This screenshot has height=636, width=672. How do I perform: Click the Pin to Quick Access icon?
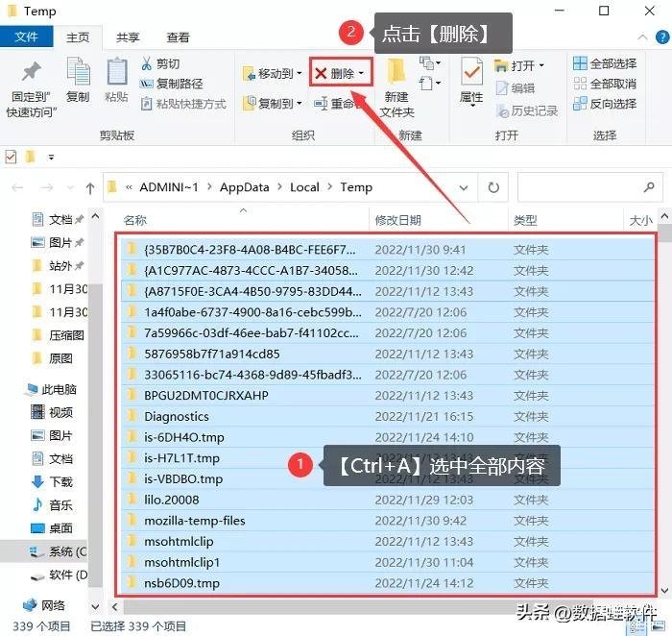pyautogui.click(x=31, y=71)
